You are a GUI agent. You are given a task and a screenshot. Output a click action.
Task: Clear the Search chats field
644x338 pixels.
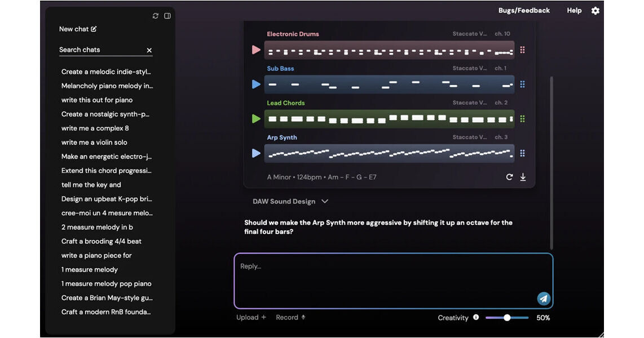click(149, 50)
